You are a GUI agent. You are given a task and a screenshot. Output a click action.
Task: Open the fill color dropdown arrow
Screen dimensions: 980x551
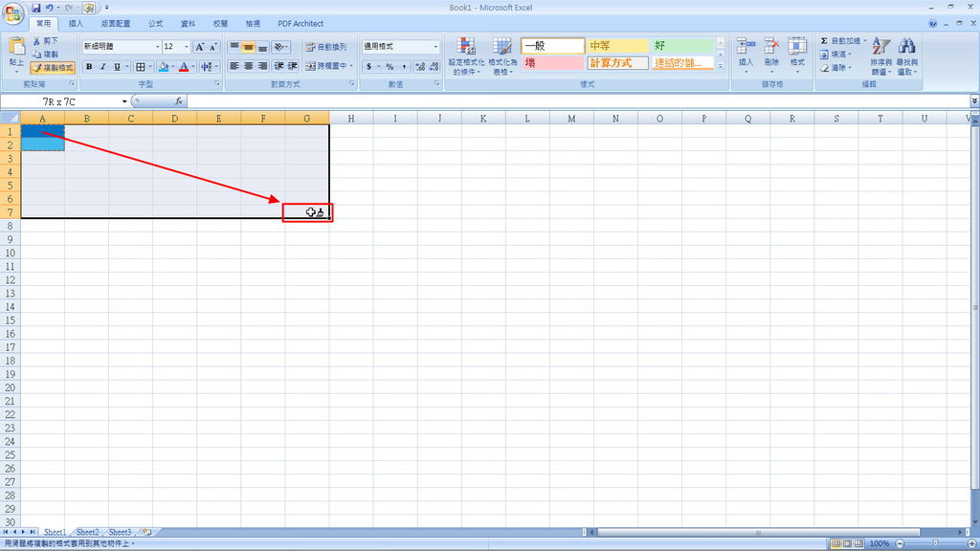click(x=172, y=67)
